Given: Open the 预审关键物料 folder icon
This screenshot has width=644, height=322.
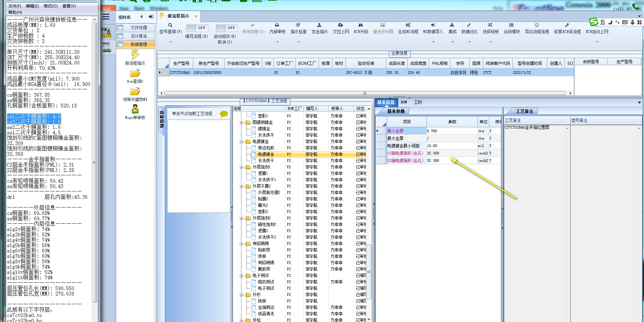Looking at the screenshot, I should [135, 92].
